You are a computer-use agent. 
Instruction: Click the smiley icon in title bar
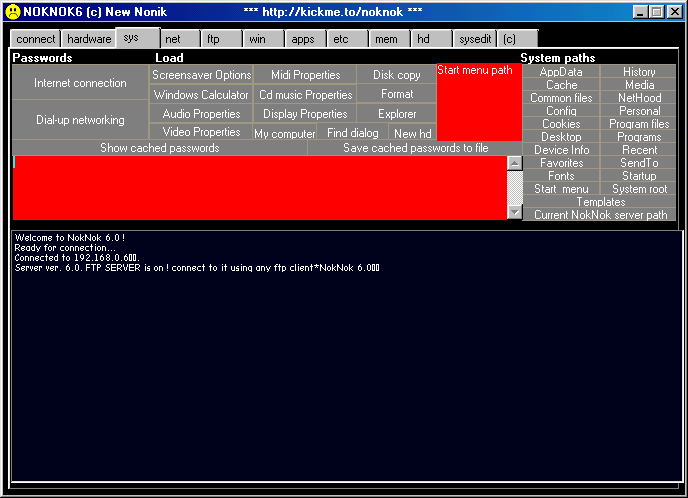11,11
